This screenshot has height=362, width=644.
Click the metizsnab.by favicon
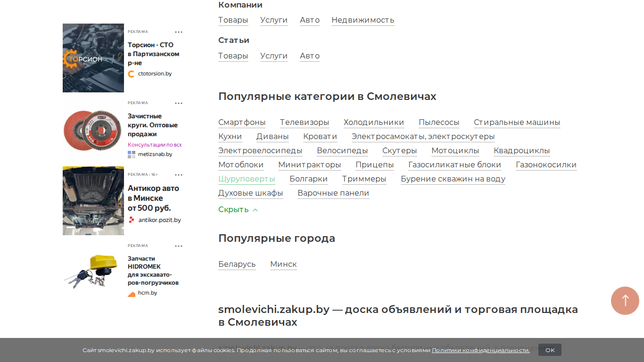pyautogui.click(x=131, y=155)
